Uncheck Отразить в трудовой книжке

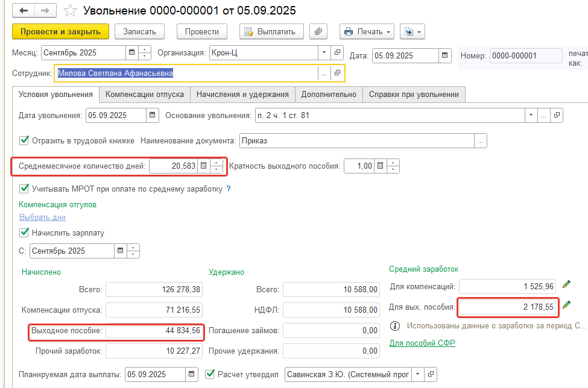(x=25, y=140)
